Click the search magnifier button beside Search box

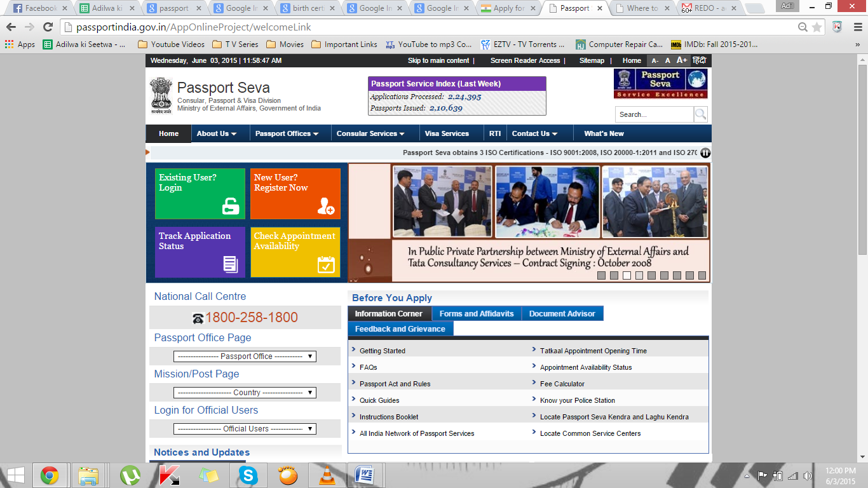700,114
